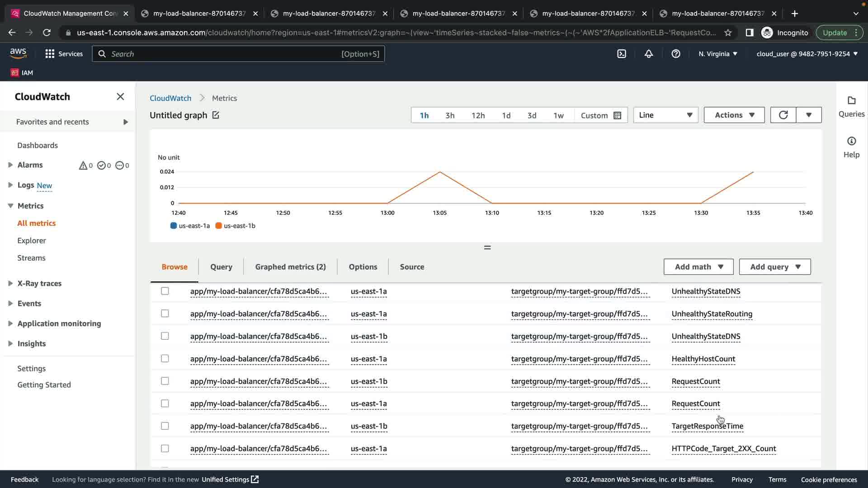Click the orange us-east-1b legend swatch
The height and width of the screenshot is (488, 868).
coord(219,226)
